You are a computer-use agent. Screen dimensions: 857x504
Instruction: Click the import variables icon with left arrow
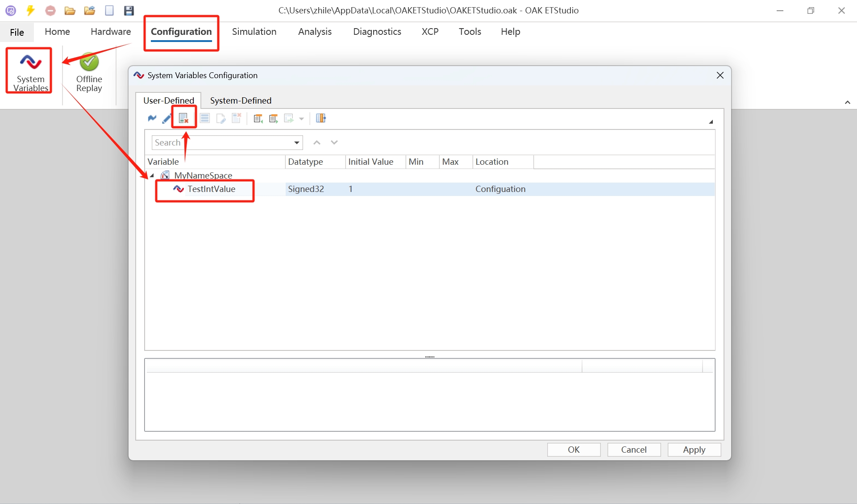(258, 118)
